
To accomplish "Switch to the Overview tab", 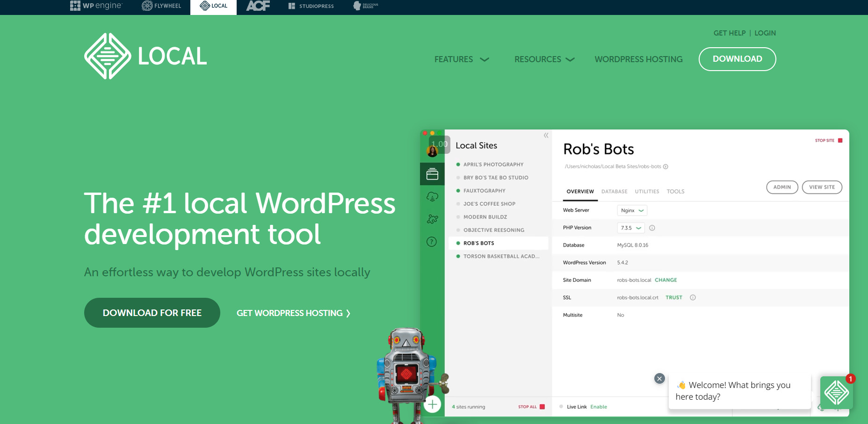I will (x=580, y=192).
